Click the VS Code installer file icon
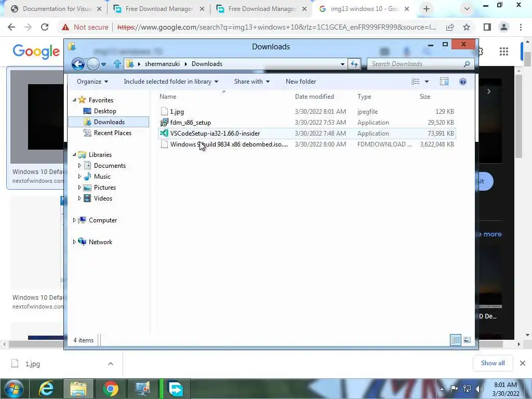 [164, 134]
